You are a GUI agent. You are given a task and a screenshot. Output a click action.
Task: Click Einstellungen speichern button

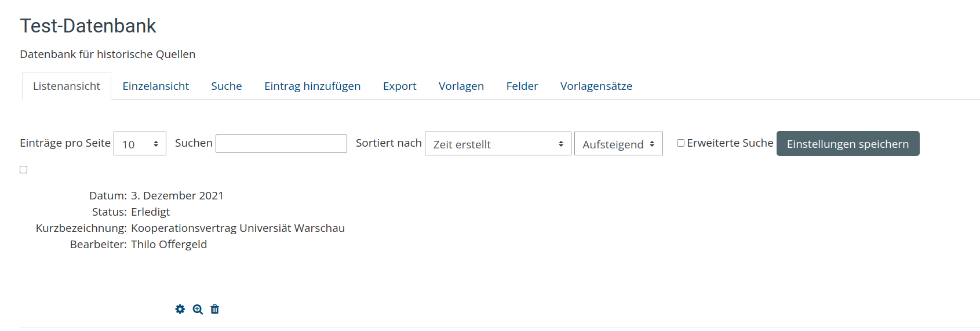[x=848, y=144]
